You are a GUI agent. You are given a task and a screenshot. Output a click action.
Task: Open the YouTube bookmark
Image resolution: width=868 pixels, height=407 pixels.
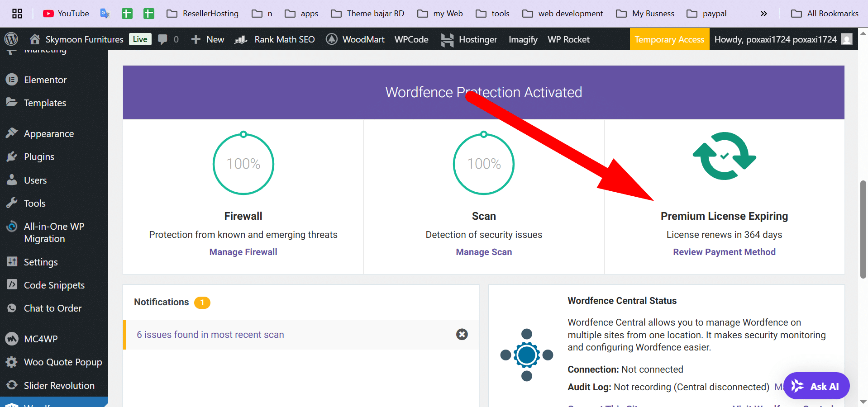tap(66, 14)
